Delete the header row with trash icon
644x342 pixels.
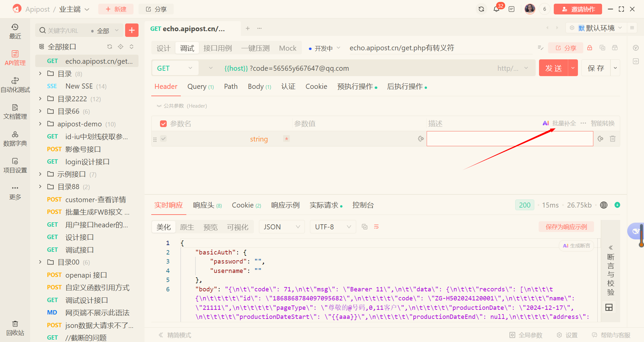coord(612,138)
